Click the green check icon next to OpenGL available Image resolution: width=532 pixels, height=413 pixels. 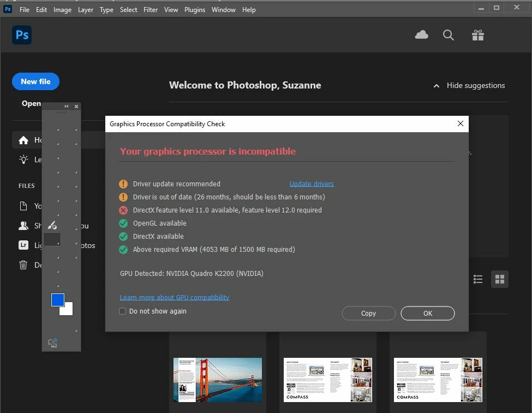pos(123,223)
